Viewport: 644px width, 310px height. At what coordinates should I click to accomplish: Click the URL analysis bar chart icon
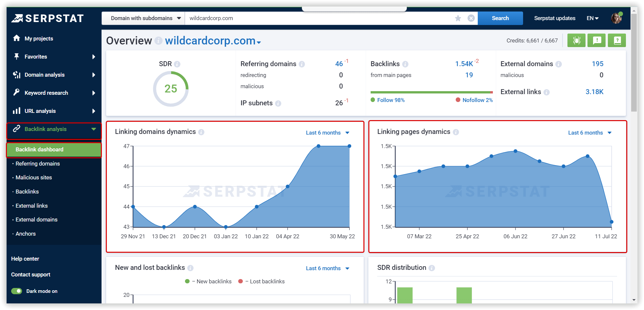pyautogui.click(x=16, y=111)
